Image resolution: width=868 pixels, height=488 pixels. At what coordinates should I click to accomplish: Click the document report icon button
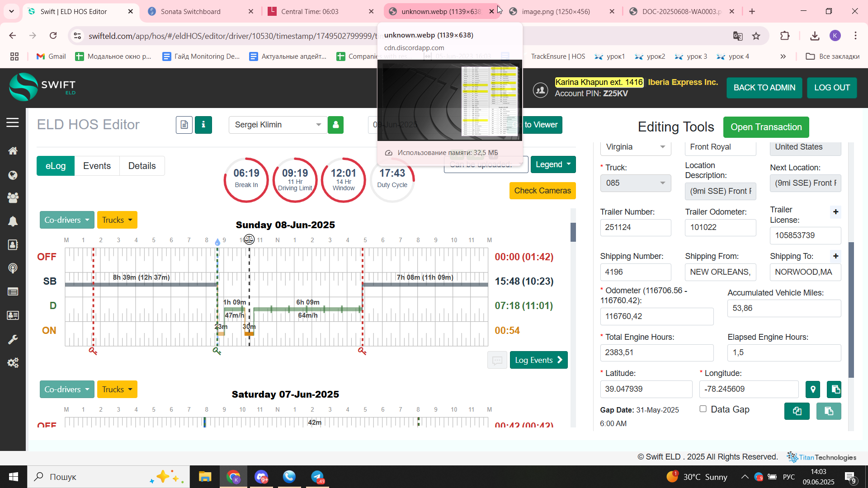(184, 125)
